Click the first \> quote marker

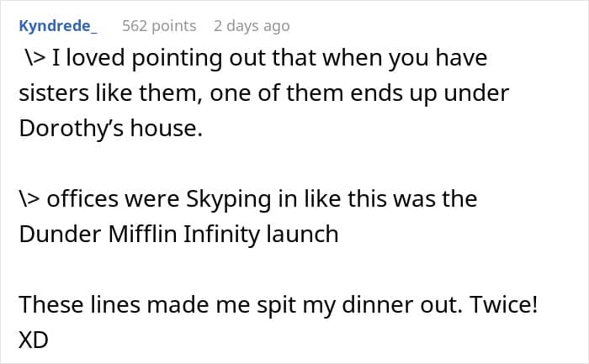[34, 61]
